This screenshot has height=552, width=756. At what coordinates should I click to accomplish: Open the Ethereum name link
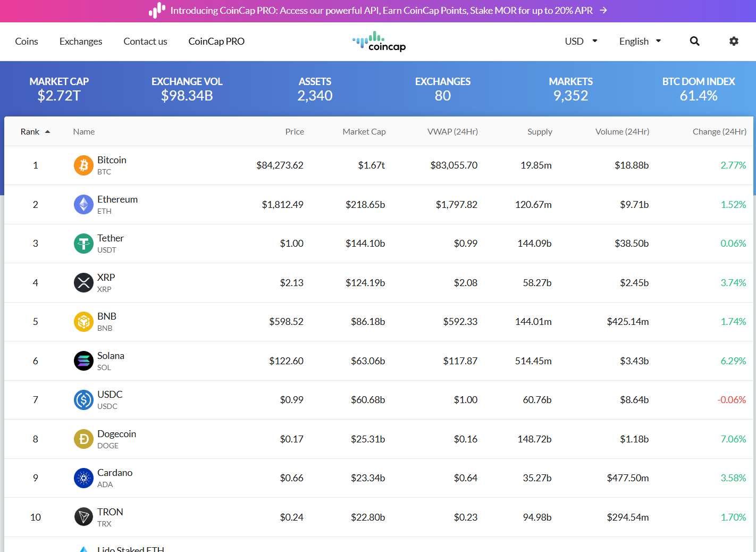click(x=117, y=199)
